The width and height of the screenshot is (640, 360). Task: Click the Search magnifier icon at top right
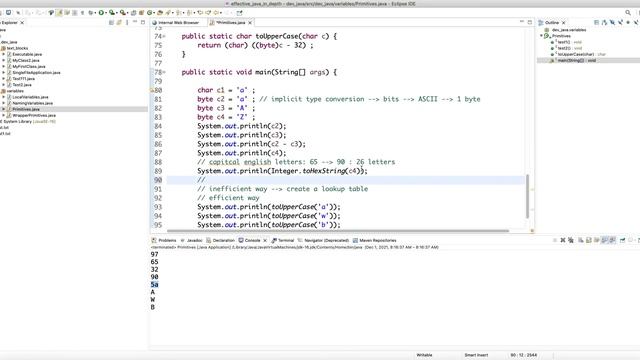pos(628,13)
